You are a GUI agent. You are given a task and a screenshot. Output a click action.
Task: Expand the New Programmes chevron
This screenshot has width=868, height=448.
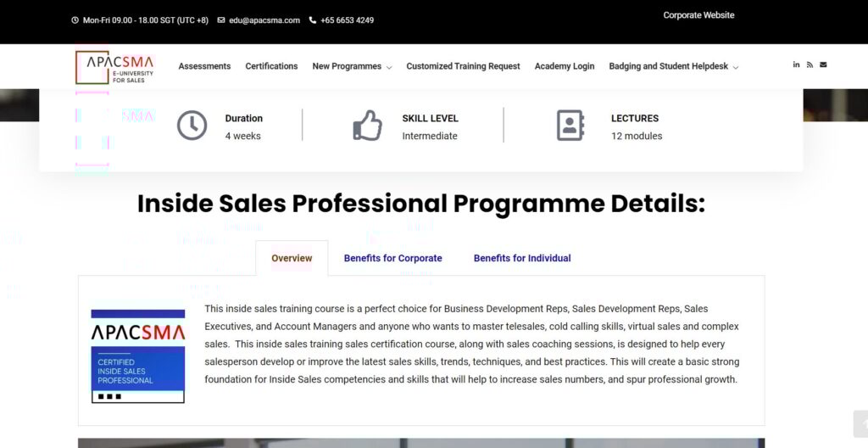(x=389, y=67)
